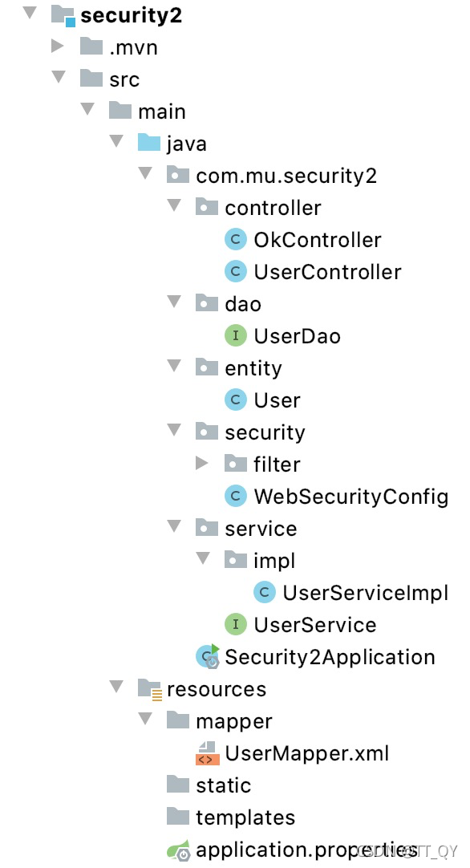Select the templates folder
This screenshot has width=470, height=868.
coord(245,817)
